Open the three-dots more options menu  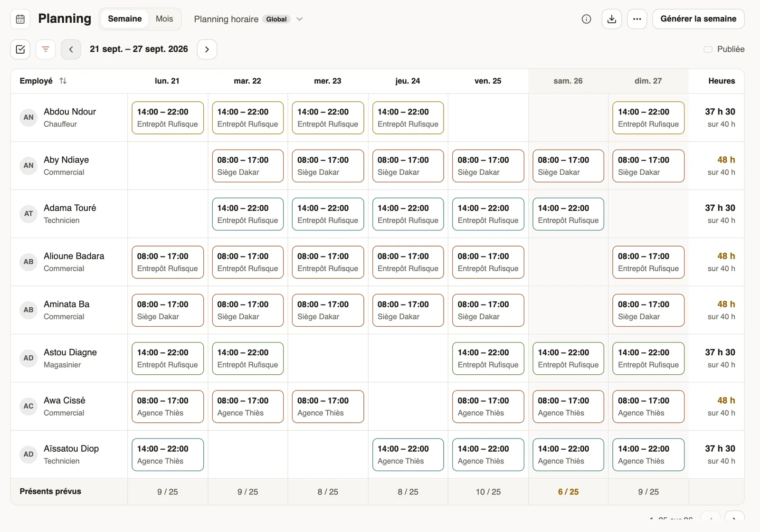click(x=637, y=19)
